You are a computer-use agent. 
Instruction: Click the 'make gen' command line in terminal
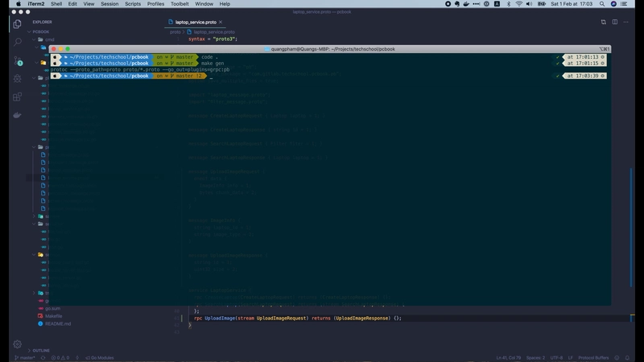(213, 64)
